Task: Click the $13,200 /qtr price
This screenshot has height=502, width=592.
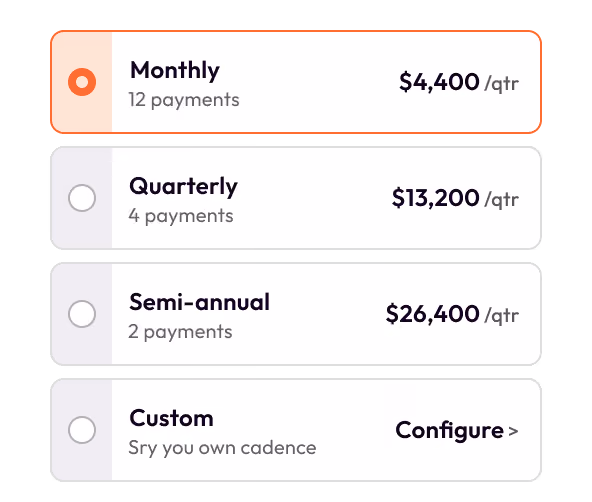Action: pos(455,198)
